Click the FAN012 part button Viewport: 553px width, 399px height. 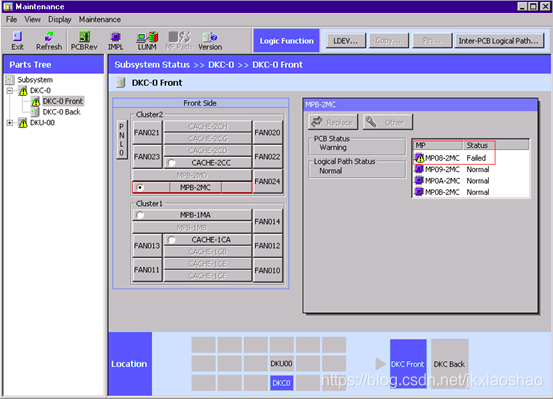(x=267, y=246)
